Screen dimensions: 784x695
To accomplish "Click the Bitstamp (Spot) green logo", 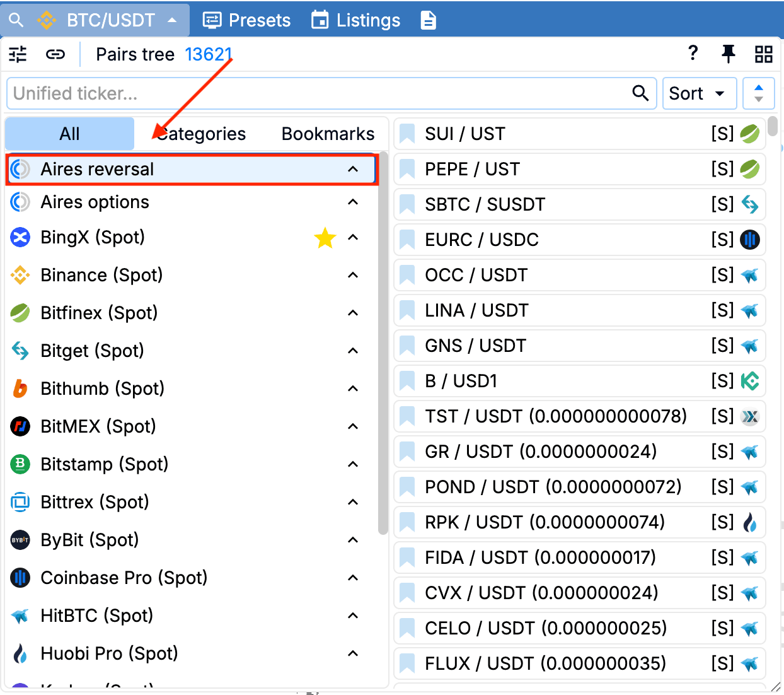I will 20,464.
